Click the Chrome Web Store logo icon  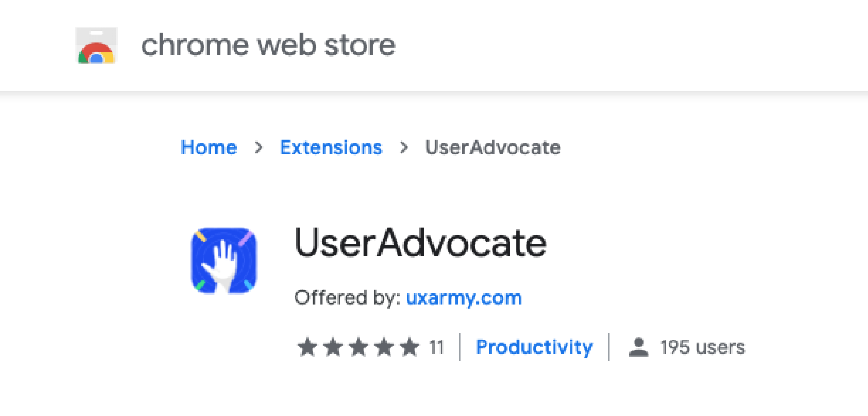(96, 46)
